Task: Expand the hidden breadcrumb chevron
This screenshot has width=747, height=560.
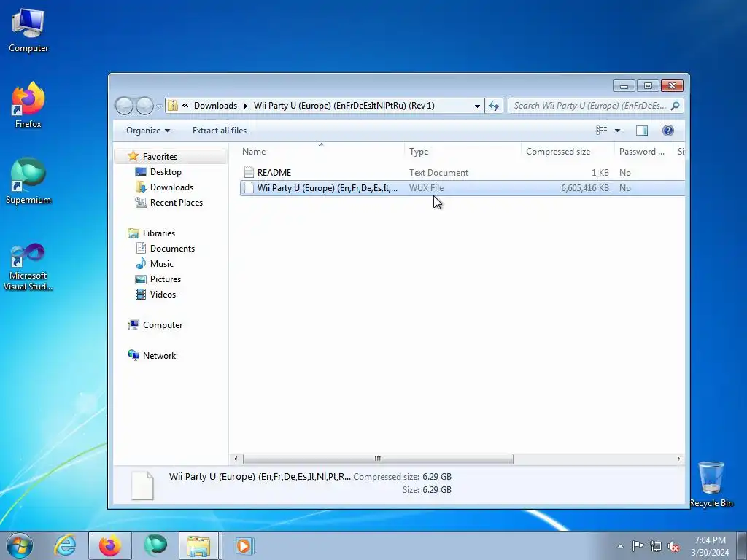Action: point(185,106)
